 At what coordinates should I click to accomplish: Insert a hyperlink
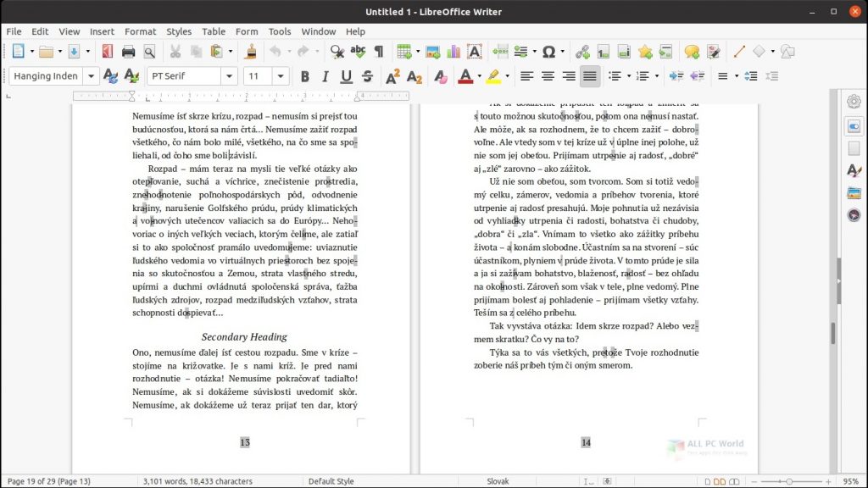pyautogui.click(x=582, y=52)
